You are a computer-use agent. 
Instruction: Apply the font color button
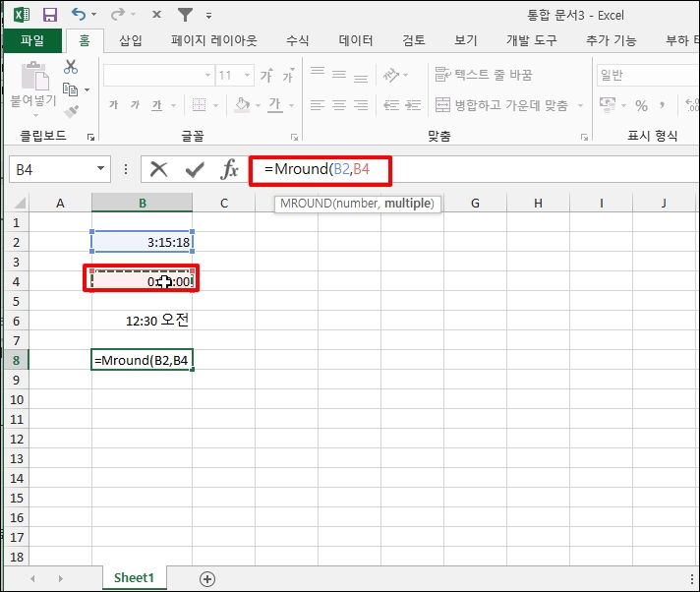click(275, 105)
